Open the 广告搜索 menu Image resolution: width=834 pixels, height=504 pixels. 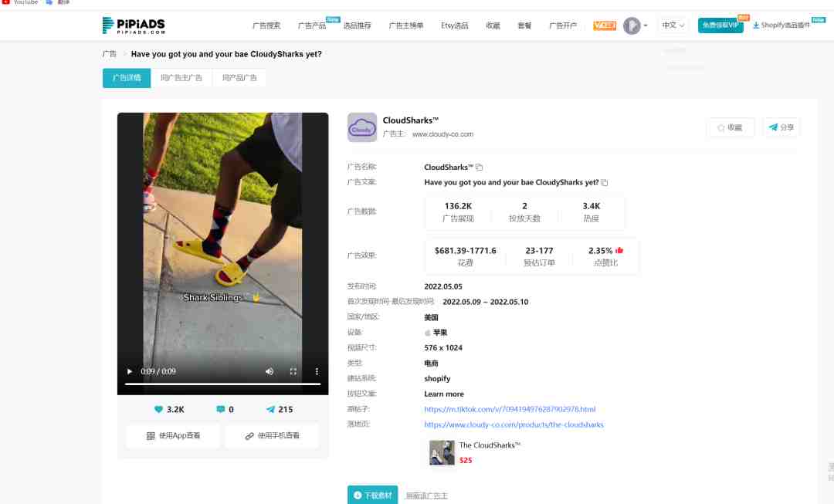(x=266, y=25)
